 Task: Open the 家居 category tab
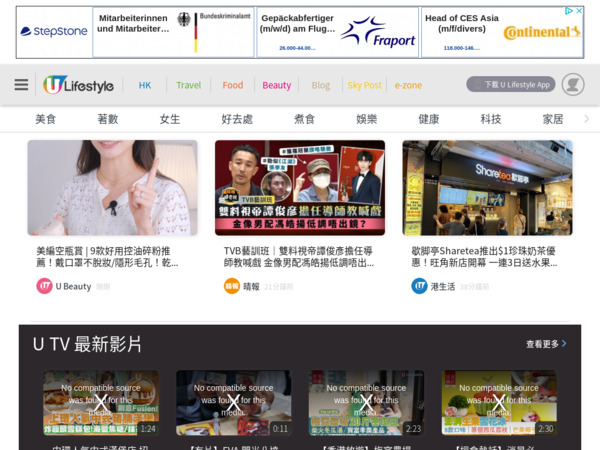coord(553,119)
